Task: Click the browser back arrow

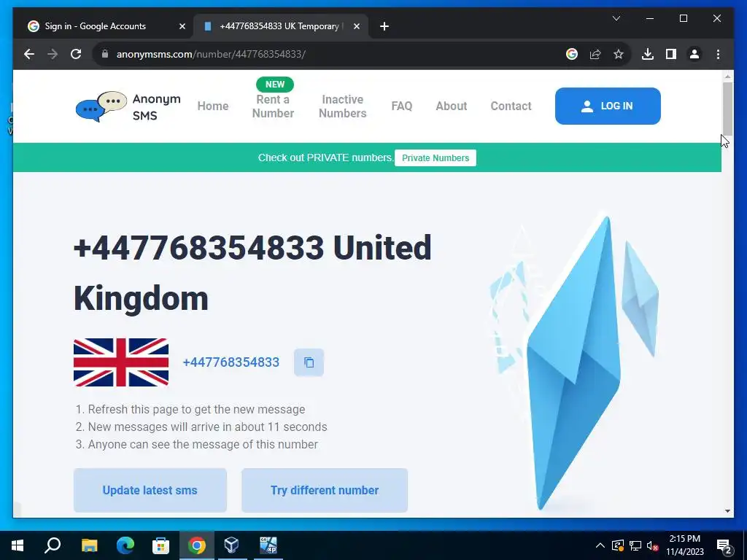Action: 29,54
